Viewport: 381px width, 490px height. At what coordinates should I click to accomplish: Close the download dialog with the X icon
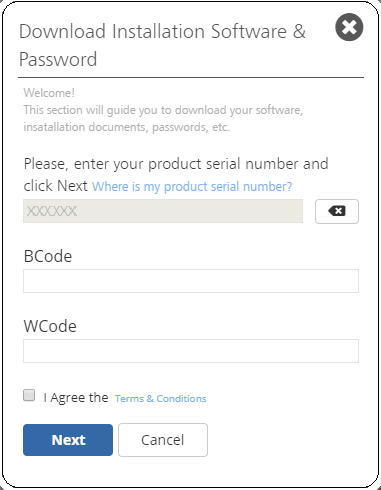pos(349,27)
